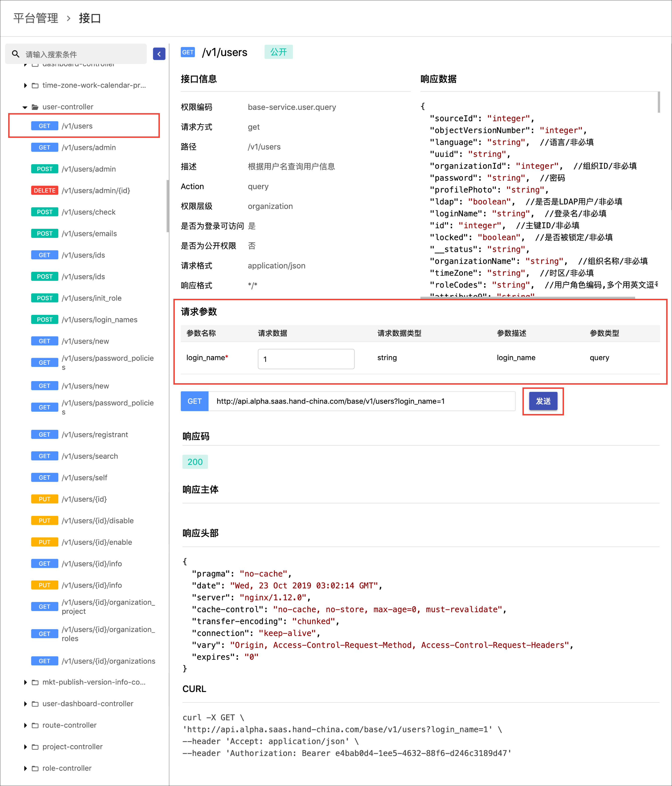Click the folder icon of mkt-publish-version-info
The width and height of the screenshot is (672, 786).
35,682
